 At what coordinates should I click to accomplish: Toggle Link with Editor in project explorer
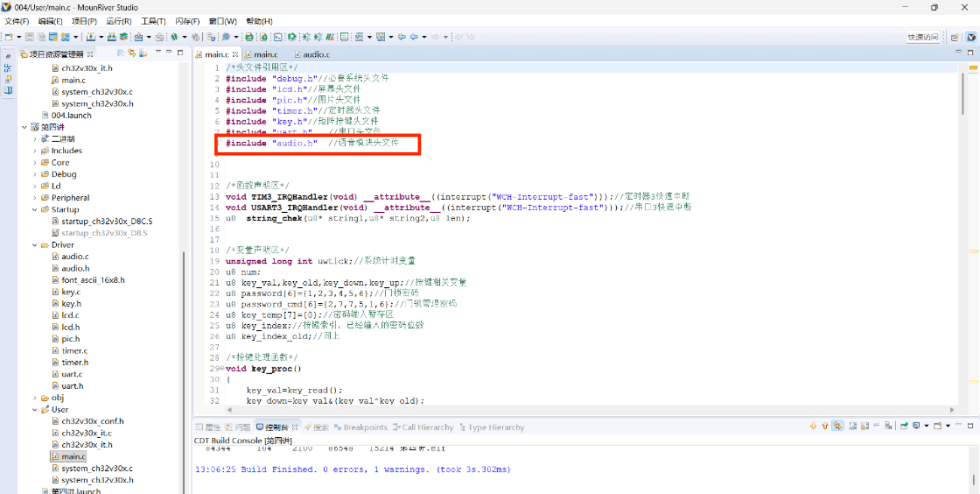point(132,53)
